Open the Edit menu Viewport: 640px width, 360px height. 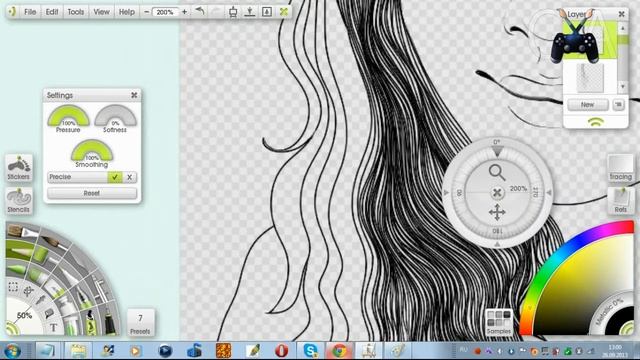(52, 12)
